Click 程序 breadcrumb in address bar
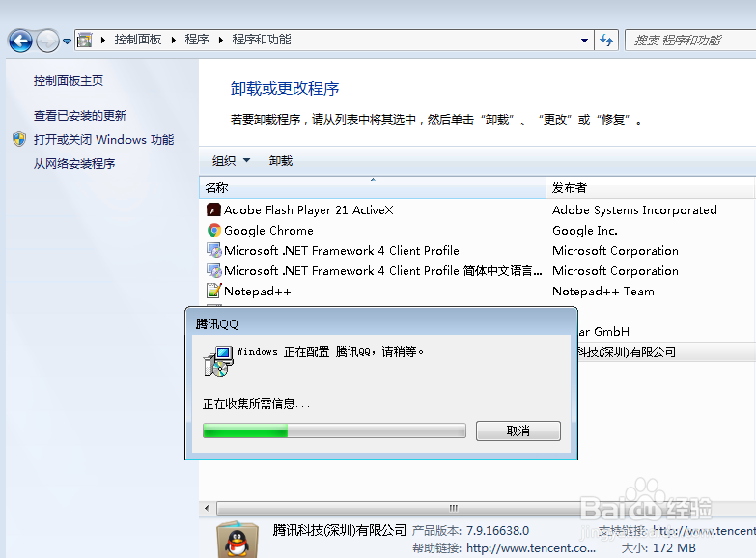 pyautogui.click(x=197, y=40)
